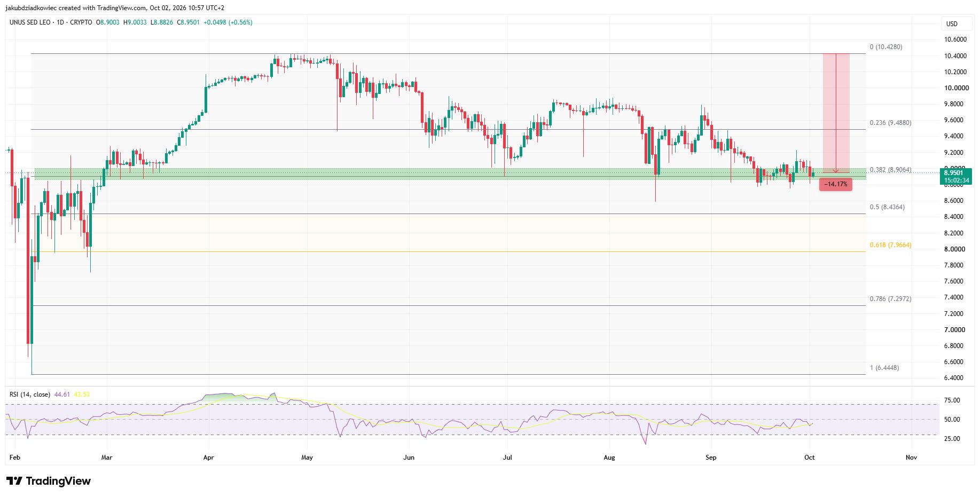Click the TradingView logo at the bottom

coord(49,481)
